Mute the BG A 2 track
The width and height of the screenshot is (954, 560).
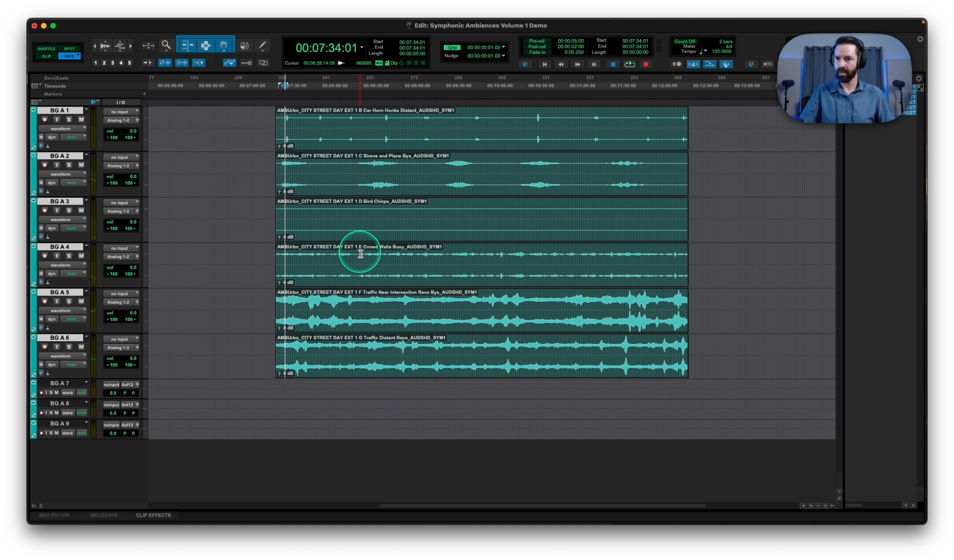[x=81, y=165]
